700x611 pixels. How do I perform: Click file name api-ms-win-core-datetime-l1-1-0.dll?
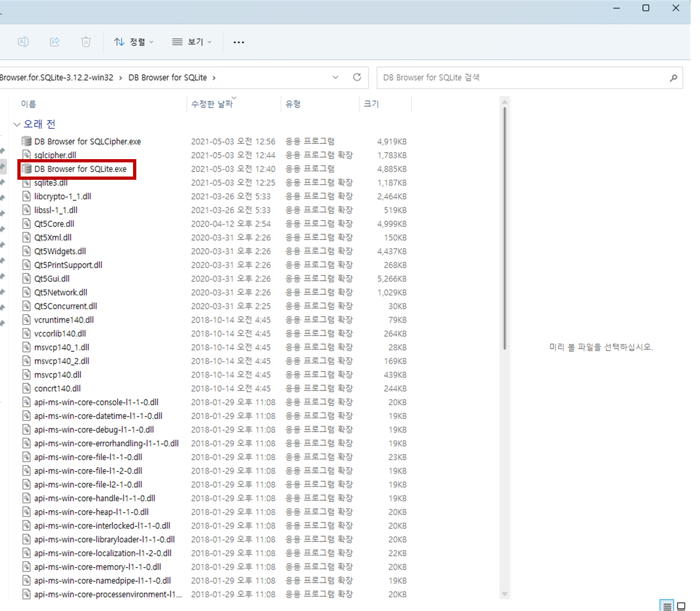[x=98, y=416]
